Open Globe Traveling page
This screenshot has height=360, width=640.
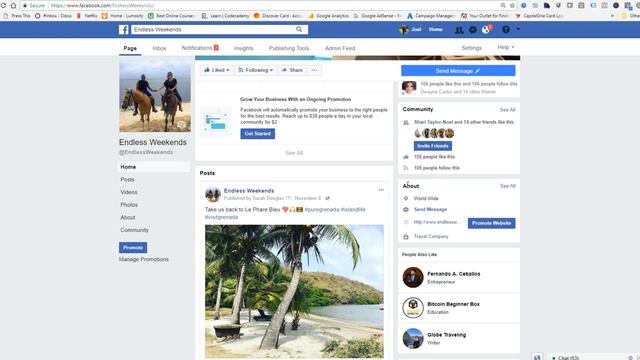coord(447,335)
